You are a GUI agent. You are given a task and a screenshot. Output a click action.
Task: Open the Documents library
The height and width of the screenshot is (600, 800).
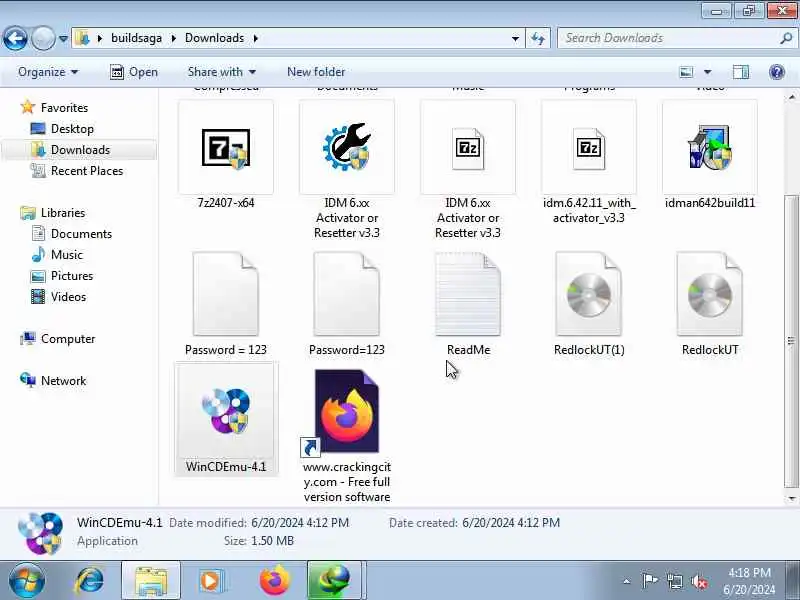[81, 234]
